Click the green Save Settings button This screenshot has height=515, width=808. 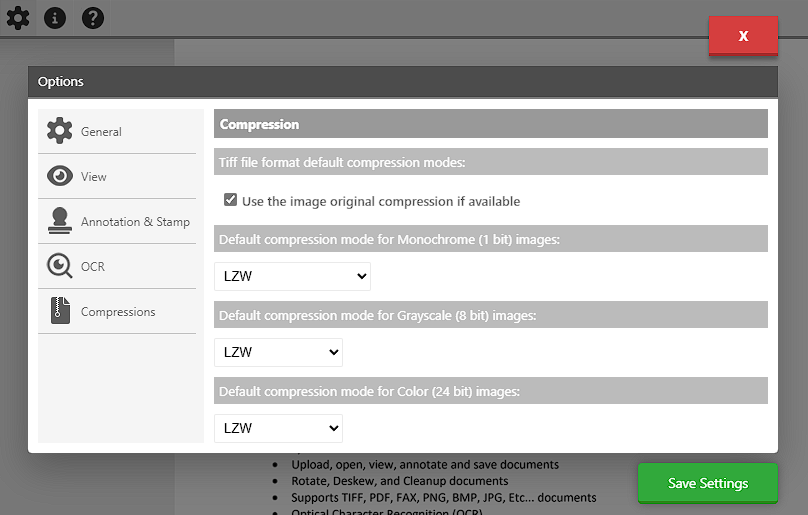point(707,483)
